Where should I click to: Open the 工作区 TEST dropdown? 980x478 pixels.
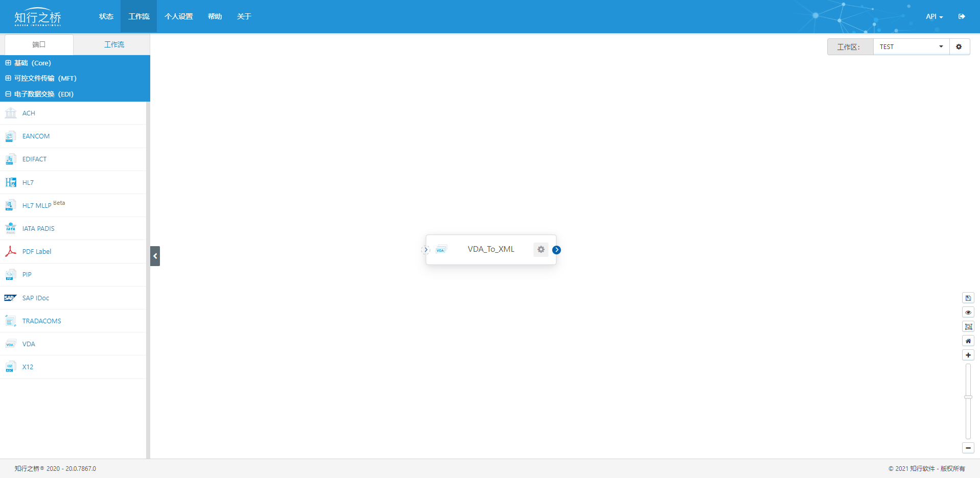pos(911,46)
